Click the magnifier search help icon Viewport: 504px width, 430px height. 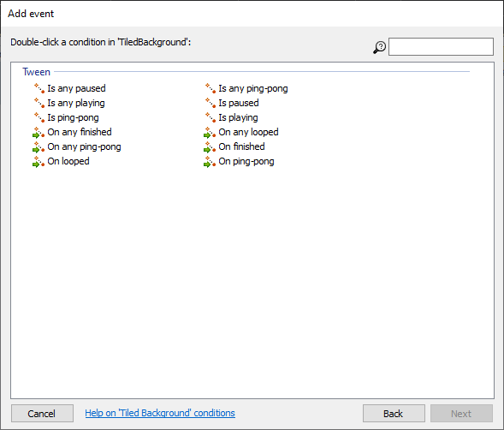click(x=379, y=47)
